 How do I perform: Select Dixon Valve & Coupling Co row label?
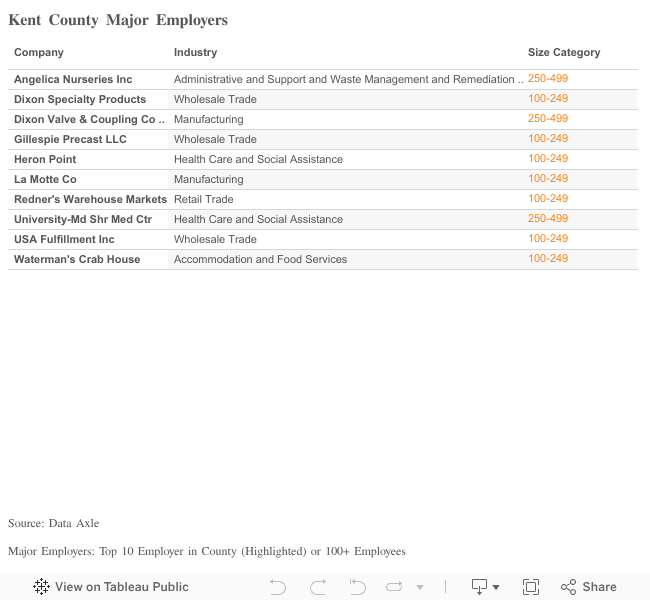pyautogui.click(x=90, y=119)
